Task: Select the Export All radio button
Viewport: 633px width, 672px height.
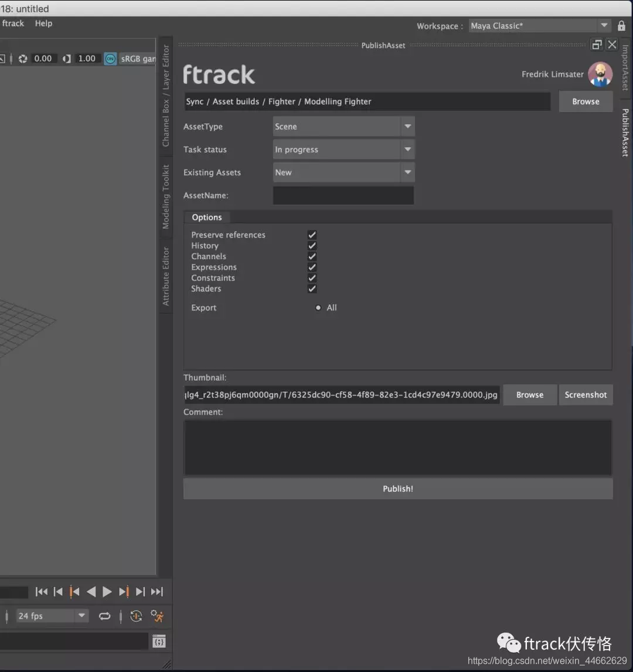Action: (318, 308)
